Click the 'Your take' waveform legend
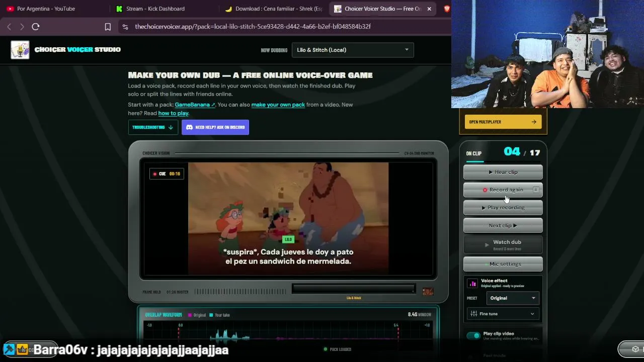Image resolution: width=644 pixels, height=362 pixels. [219, 315]
